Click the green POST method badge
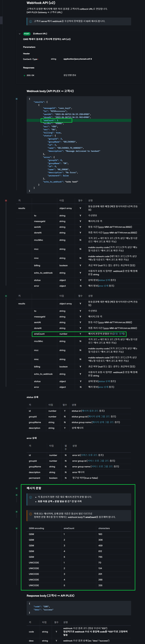Image resolution: width=145 pixels, height=644 pixels. point(27,34)
